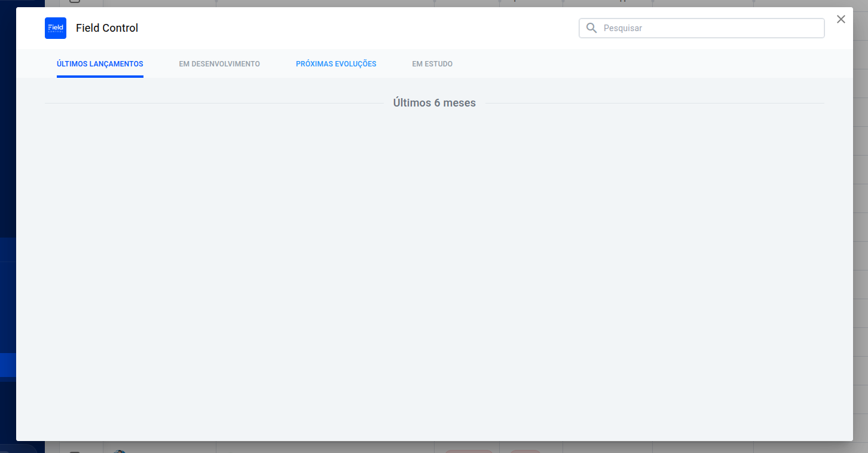The image size is (868, 453).
Task: Click the first pink status badge below the panel
Action: (x=469, y=451)
